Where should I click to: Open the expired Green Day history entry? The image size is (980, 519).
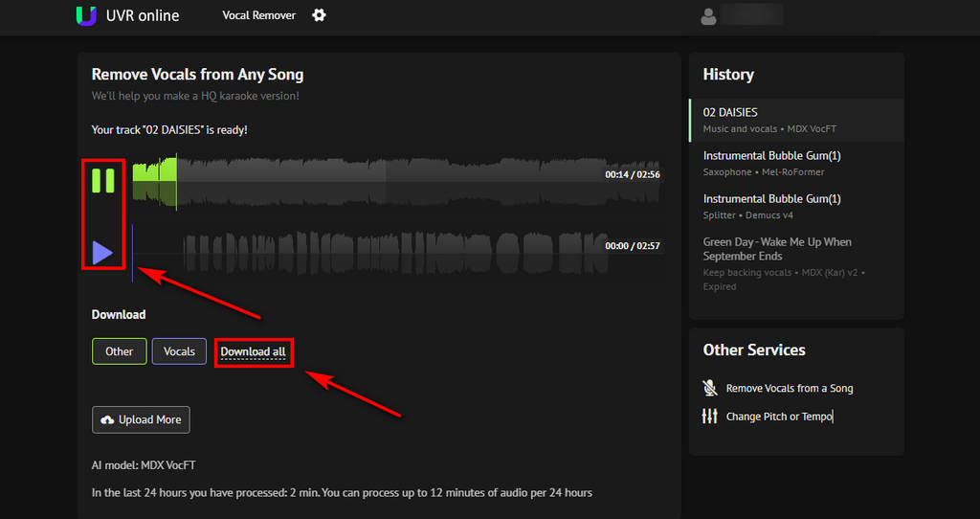click(797, 263)
